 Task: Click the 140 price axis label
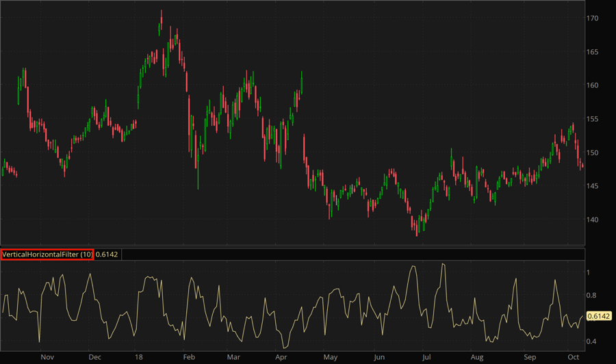(x=595, y=220)
